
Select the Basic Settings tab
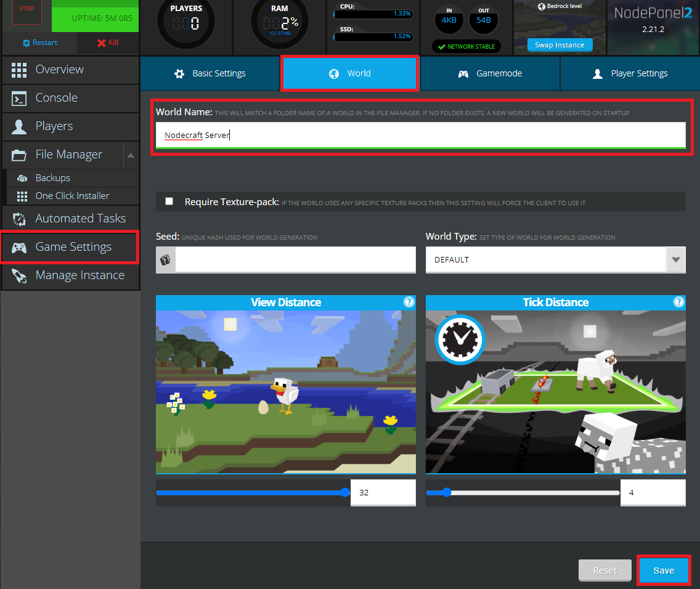210,73
